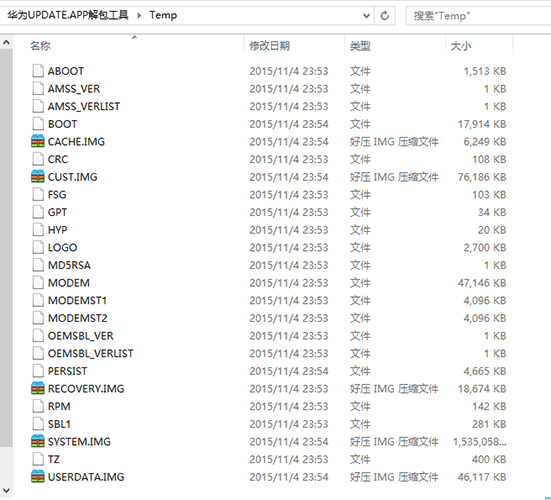Navigate to 华为UPDATE.APP解包工具 breadcrumb
Screen dimensions: 551x500
tap(67, 15)
